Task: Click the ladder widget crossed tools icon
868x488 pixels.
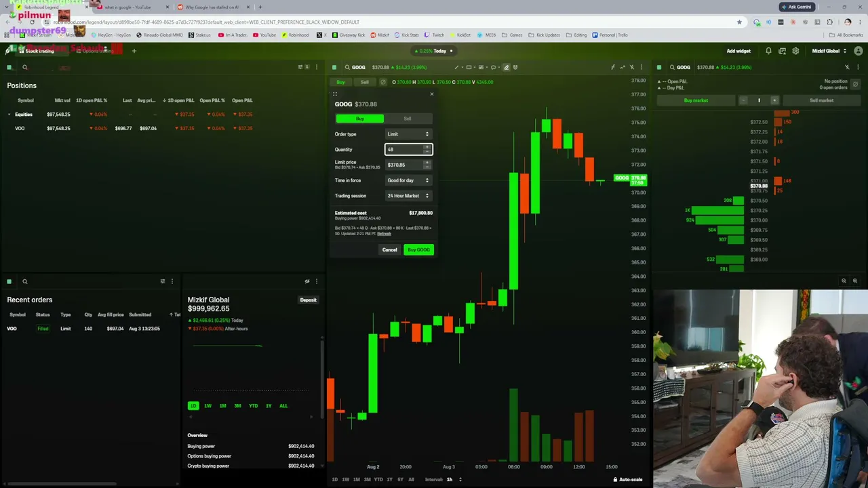Action: [x=847, y=67]
